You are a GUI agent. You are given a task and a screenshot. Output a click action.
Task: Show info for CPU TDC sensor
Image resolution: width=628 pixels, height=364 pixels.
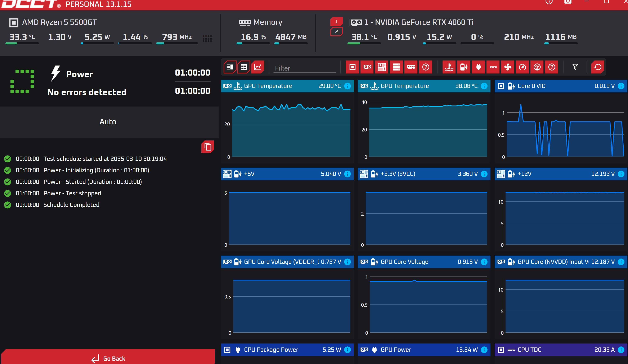click(x=621, y=350)
